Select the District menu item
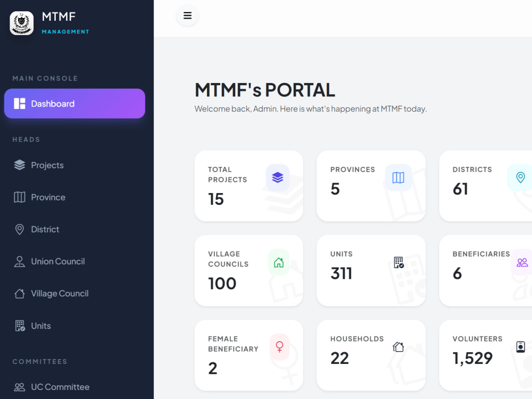532x399 pixels. 74,229
